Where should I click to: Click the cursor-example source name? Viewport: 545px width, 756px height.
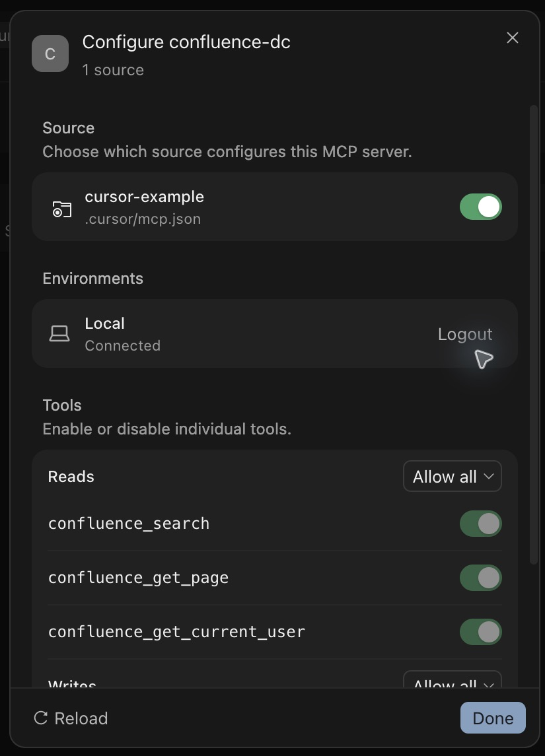pos(144,197)
